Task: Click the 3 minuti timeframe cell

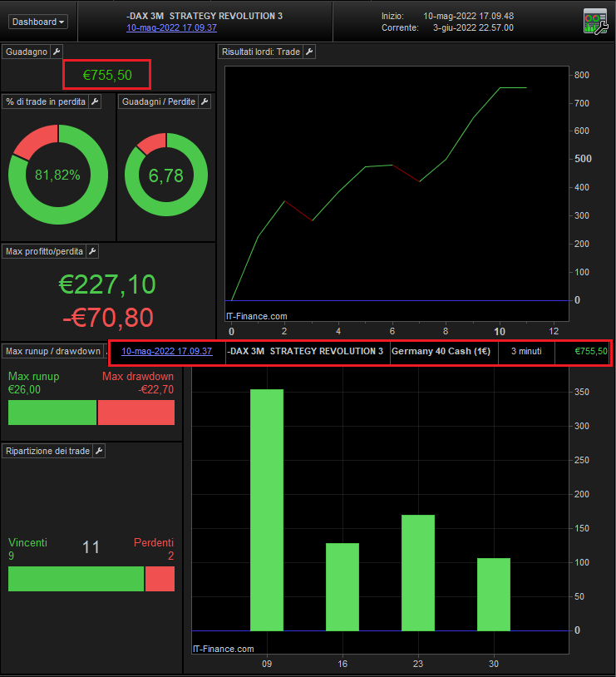Action: (x=526, y=352)
